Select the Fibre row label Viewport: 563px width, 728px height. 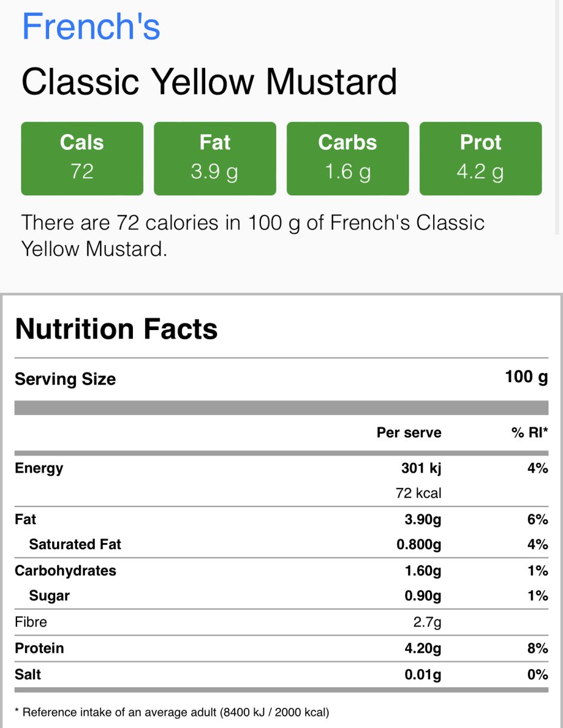30,622
